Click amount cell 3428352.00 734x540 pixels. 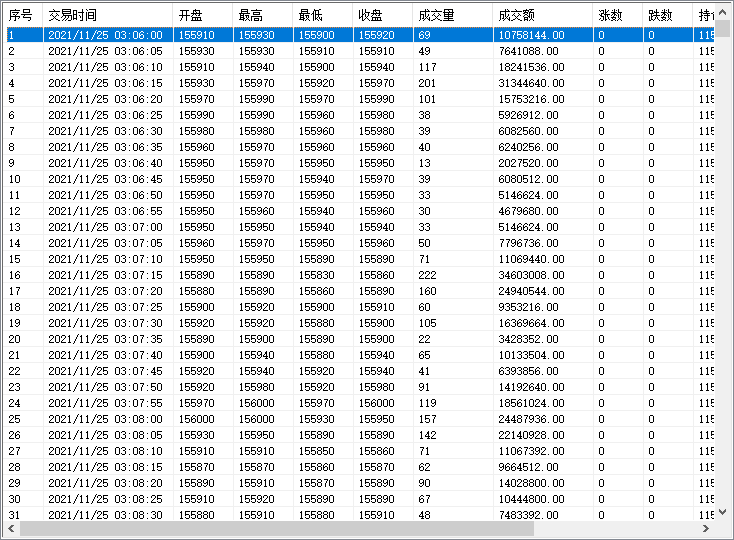pos(528,339)
